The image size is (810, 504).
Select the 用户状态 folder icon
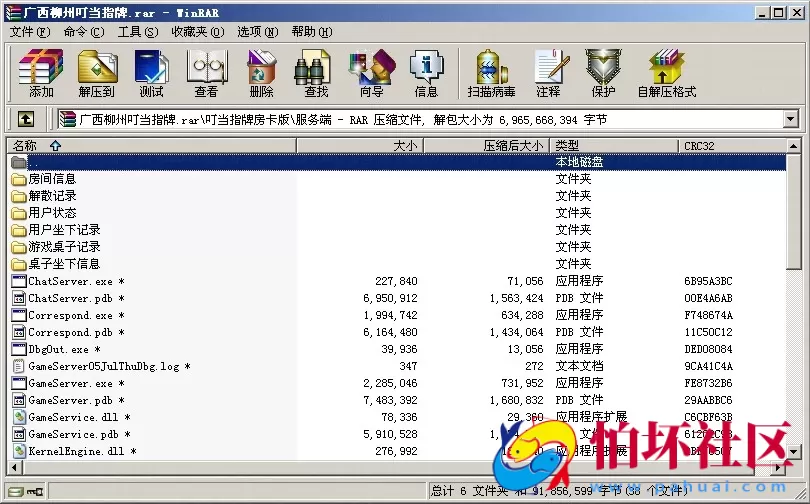19,213
